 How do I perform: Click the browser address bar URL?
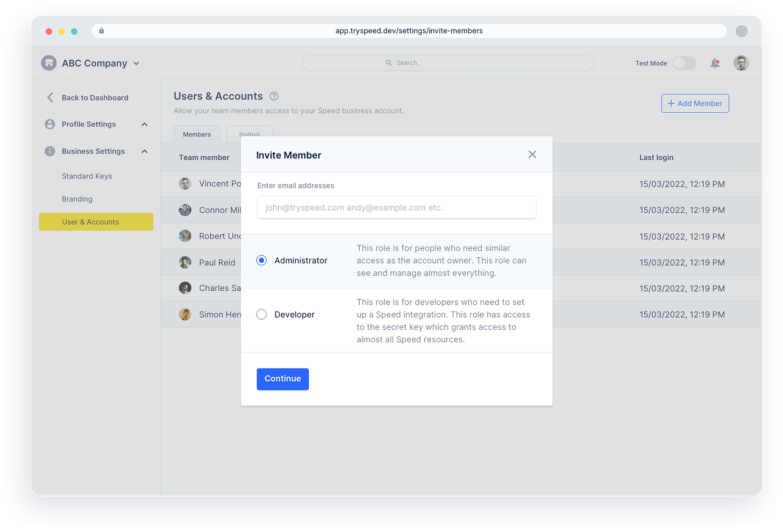409,31
